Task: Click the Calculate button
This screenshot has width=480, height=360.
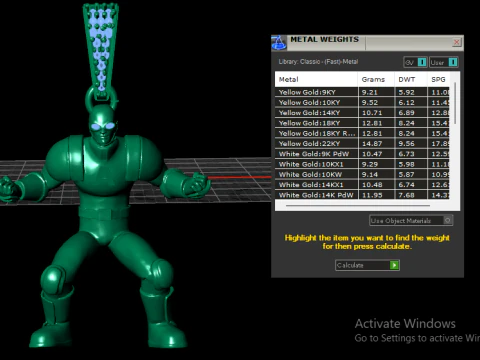Action: [x=367, y=265]
